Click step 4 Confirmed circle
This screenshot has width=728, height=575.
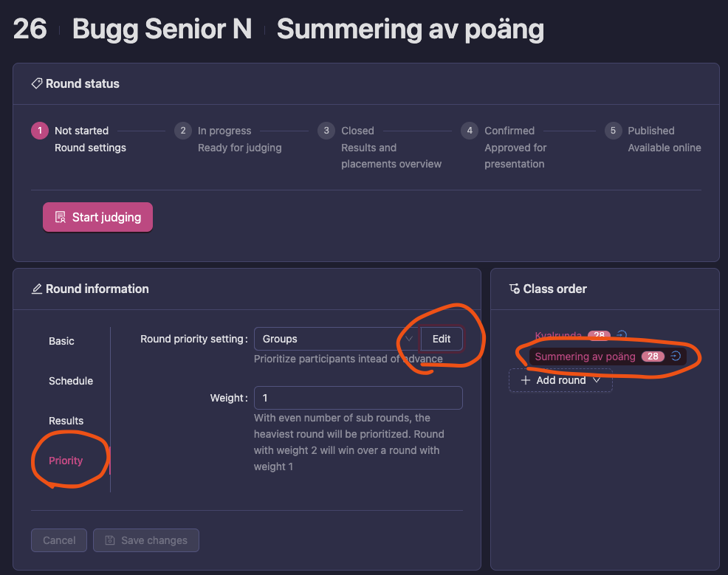469,131
